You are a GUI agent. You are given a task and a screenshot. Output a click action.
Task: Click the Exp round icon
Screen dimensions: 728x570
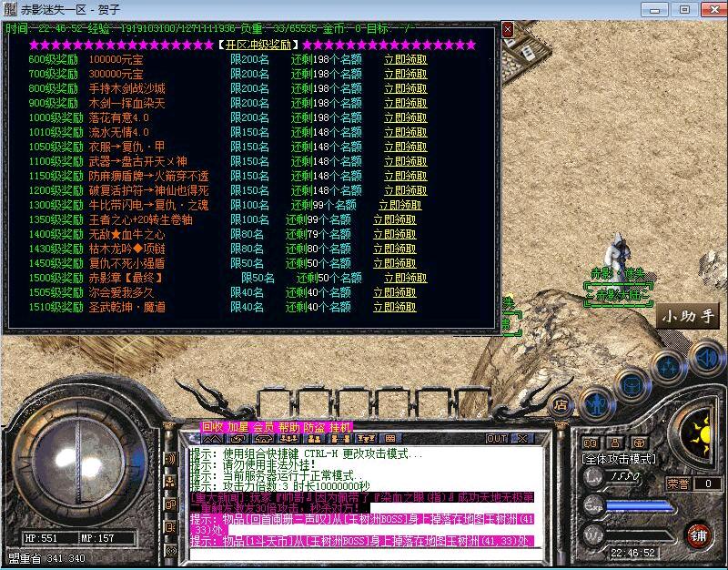pyautogui.click(x=593, y=505)
